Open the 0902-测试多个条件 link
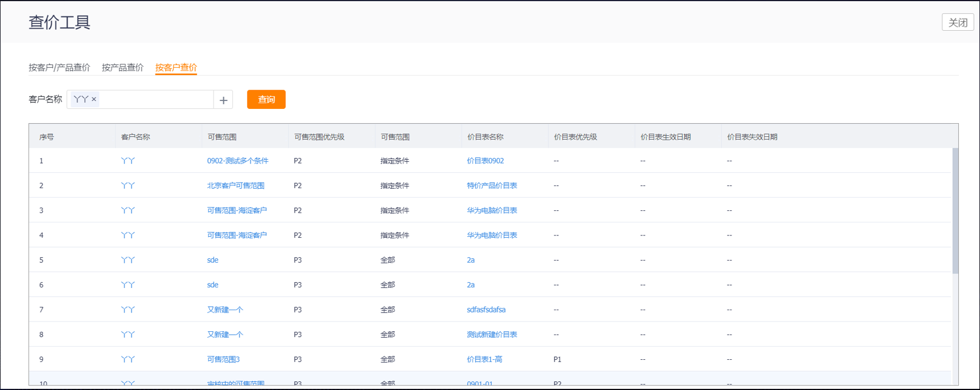Viewport: 980px width, 390px height. 238,161
